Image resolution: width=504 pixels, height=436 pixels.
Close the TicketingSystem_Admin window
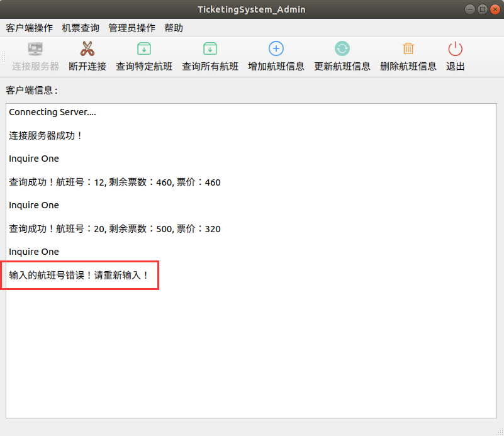495,9
